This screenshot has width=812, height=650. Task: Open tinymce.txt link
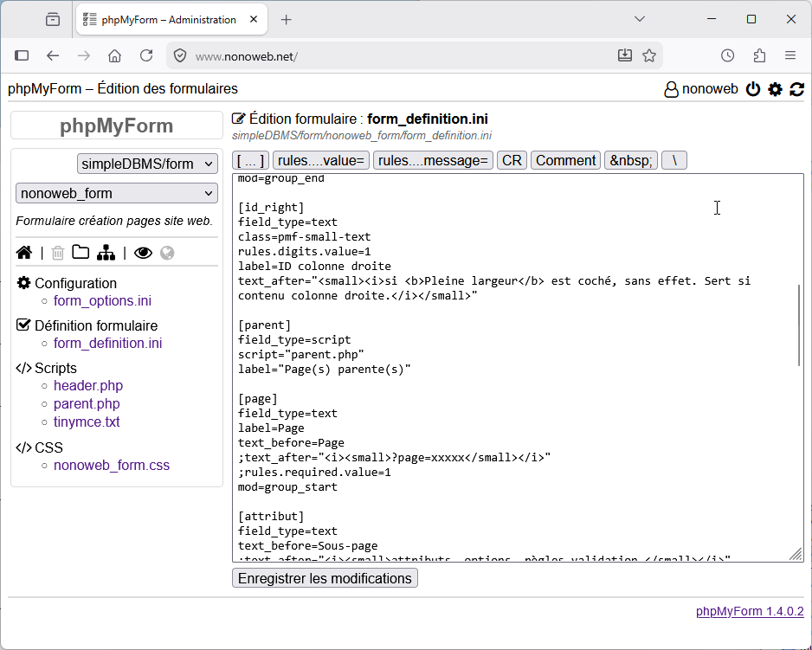click(87, 422)
